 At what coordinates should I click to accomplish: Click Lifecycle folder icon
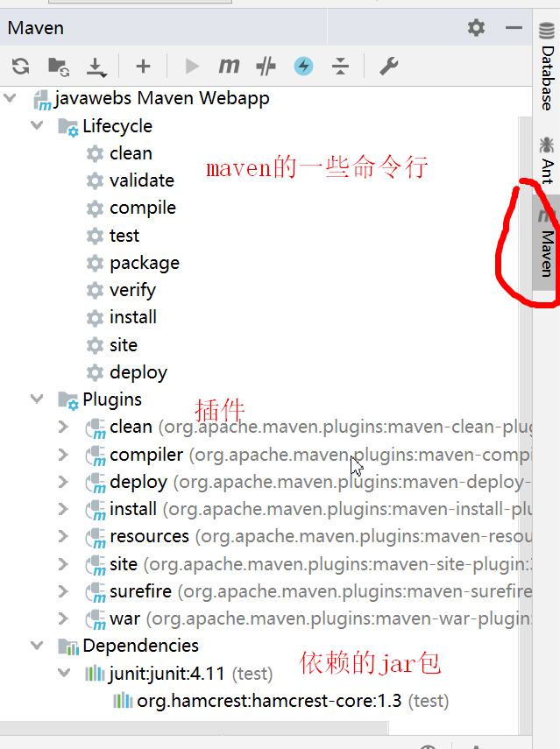[x=67, y=127]
